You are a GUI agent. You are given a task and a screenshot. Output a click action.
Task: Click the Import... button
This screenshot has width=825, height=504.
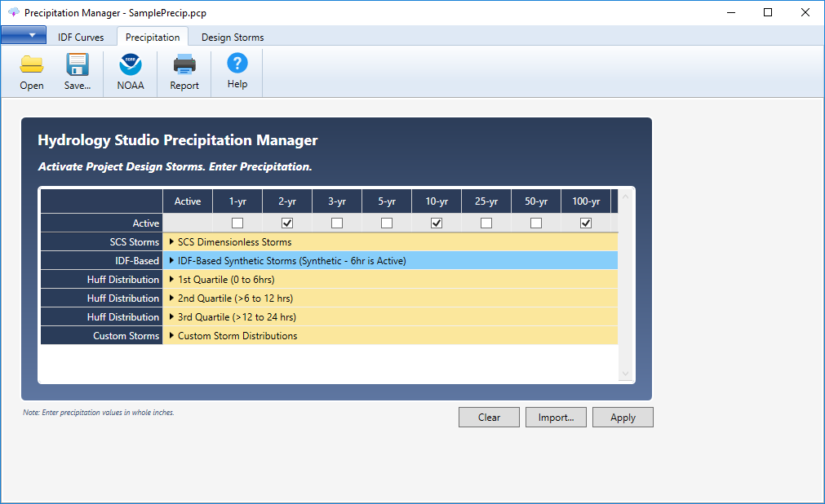[x=556, y=418]
